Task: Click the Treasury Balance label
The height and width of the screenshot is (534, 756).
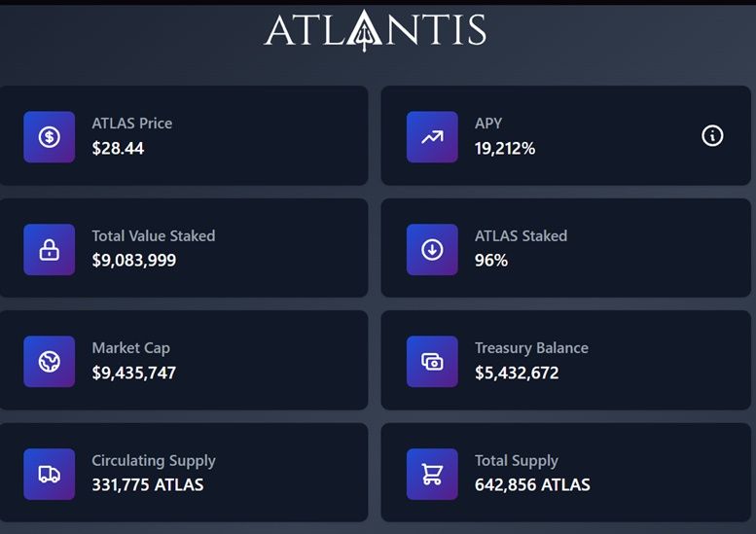Action: 531,348
